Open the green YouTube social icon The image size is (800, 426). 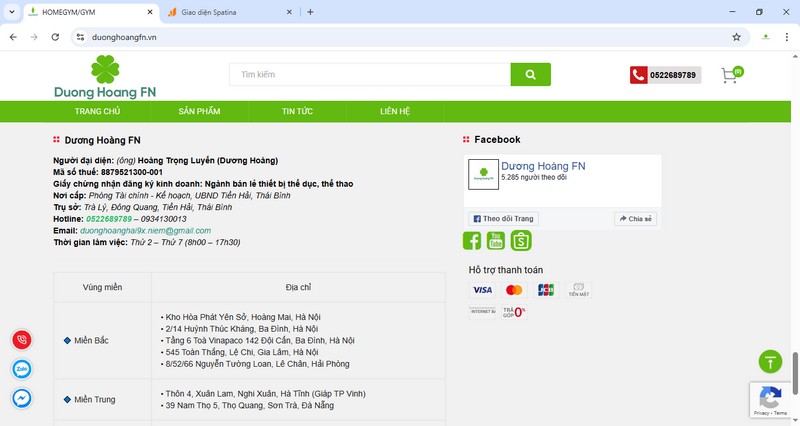(x=496, y=240)
